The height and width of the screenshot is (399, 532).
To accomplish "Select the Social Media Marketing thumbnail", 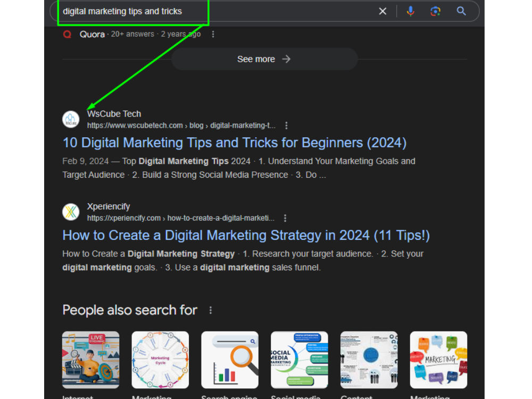I will click(299, 360).
